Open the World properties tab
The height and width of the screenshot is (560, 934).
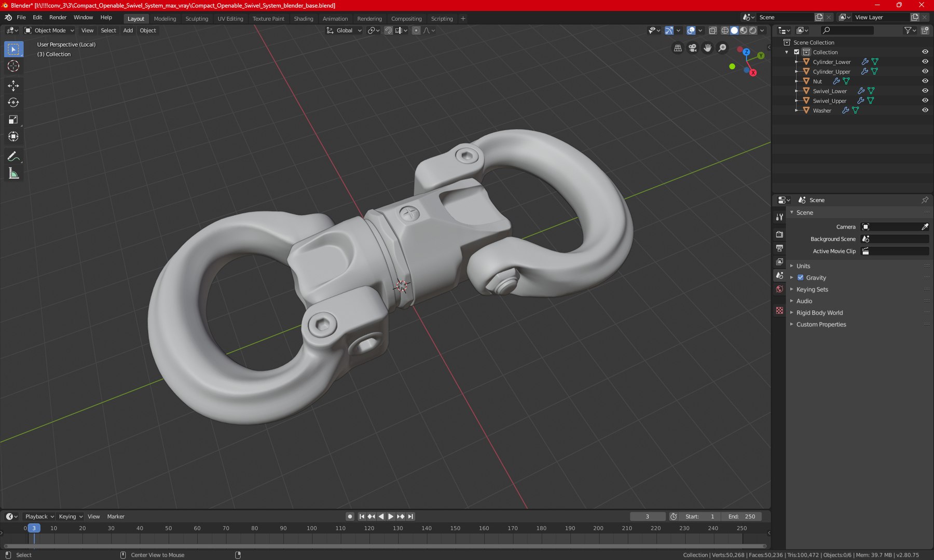[779, 289]
